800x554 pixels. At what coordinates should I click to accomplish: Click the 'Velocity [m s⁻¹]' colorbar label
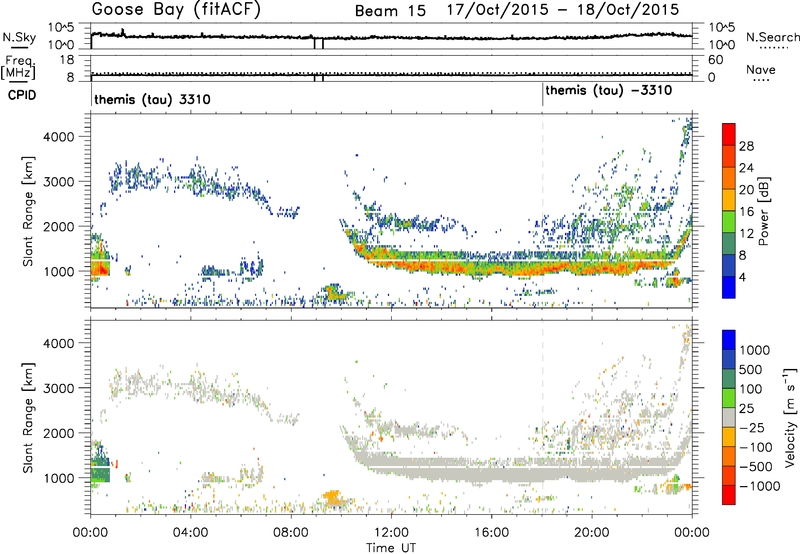[x=790, y=417]
